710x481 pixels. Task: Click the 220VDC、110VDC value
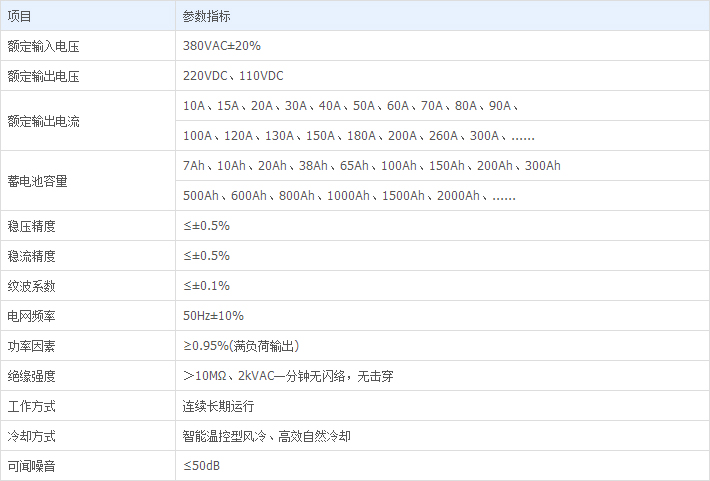(x=235, y=76)
